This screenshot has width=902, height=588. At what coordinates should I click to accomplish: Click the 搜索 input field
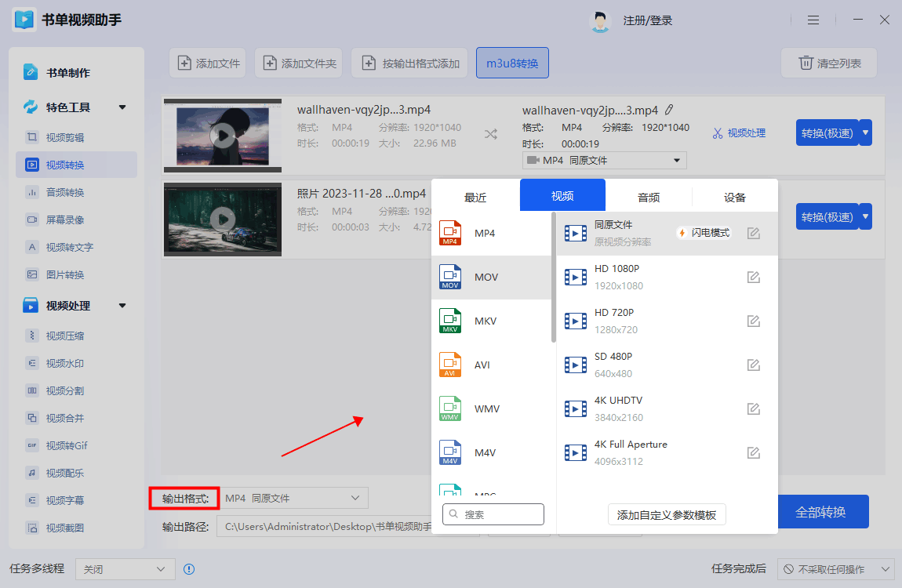[493, 514]
